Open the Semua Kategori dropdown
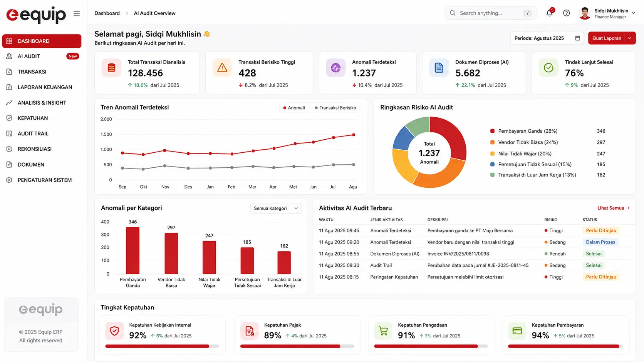Viewport: 644px width, 362px height. [276, 208]
